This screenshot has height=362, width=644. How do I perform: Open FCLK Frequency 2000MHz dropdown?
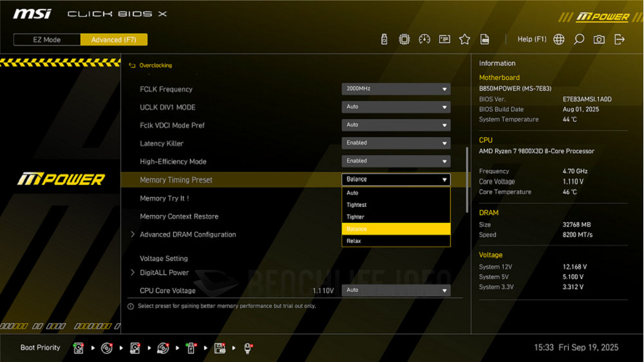tap(396, 89)
